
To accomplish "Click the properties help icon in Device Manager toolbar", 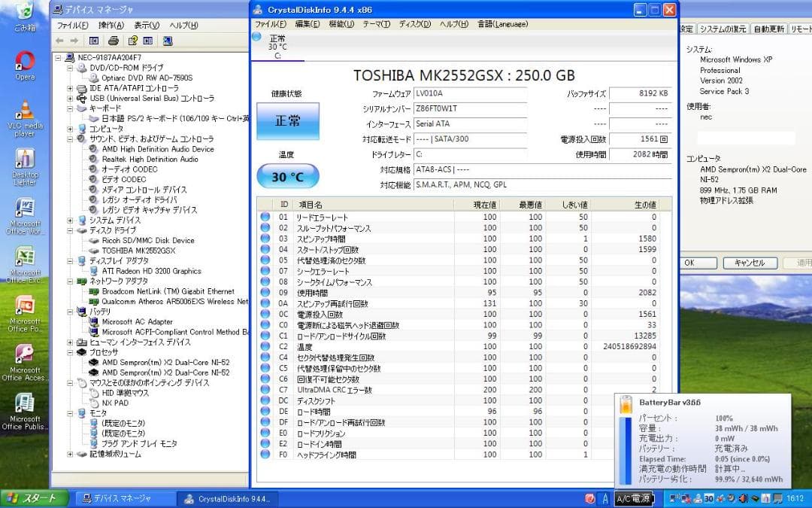I will click(133, 41).
